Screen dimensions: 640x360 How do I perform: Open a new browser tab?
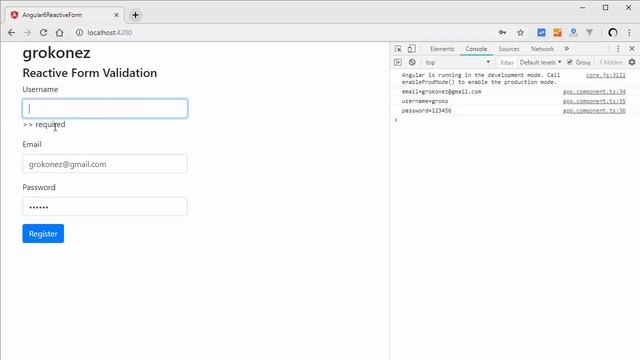(136, 15)
